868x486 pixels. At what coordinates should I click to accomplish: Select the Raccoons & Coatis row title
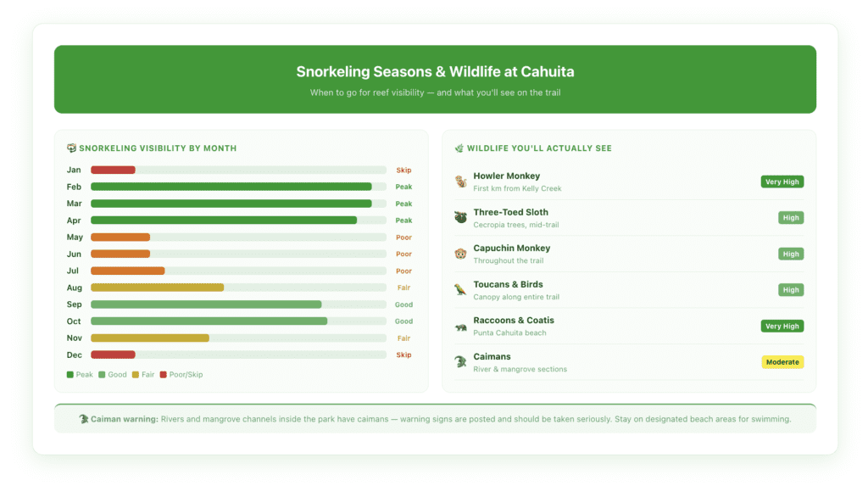pos(514,321)
